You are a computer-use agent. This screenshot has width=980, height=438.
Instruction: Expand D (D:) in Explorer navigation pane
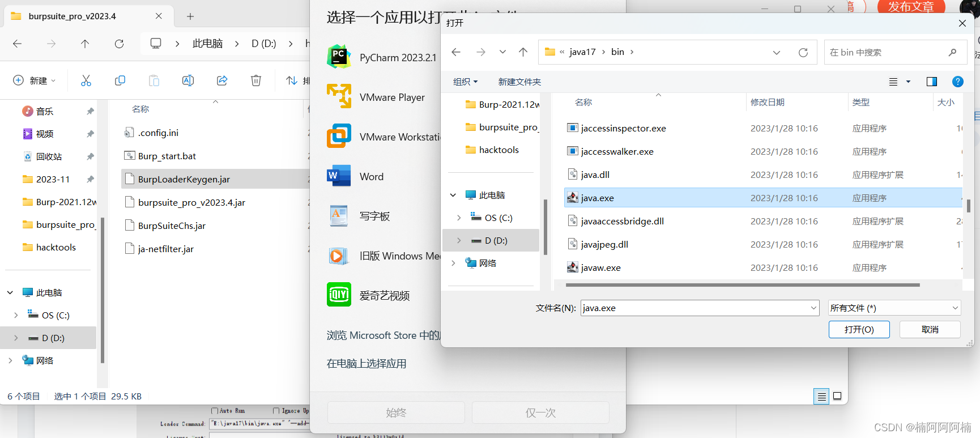click(x=16, y=338)
